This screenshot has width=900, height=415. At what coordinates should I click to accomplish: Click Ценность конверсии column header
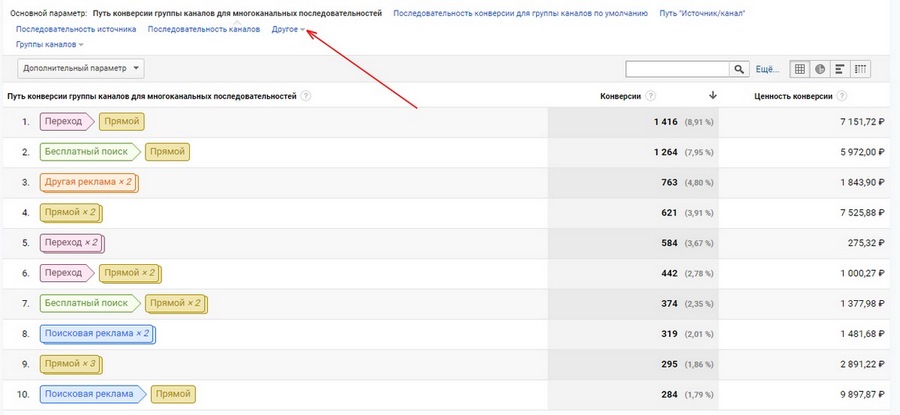(793, 96)
